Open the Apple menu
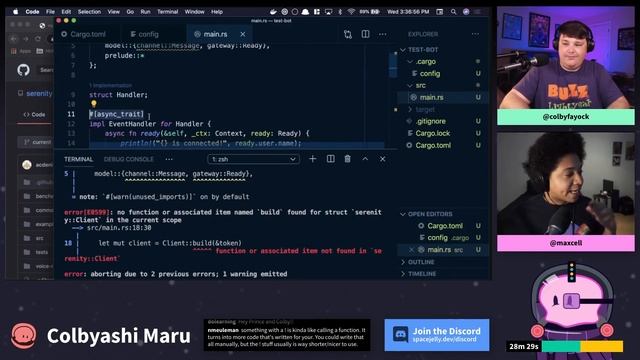This screenshot has height=360, width=640. tap(16, 12)
